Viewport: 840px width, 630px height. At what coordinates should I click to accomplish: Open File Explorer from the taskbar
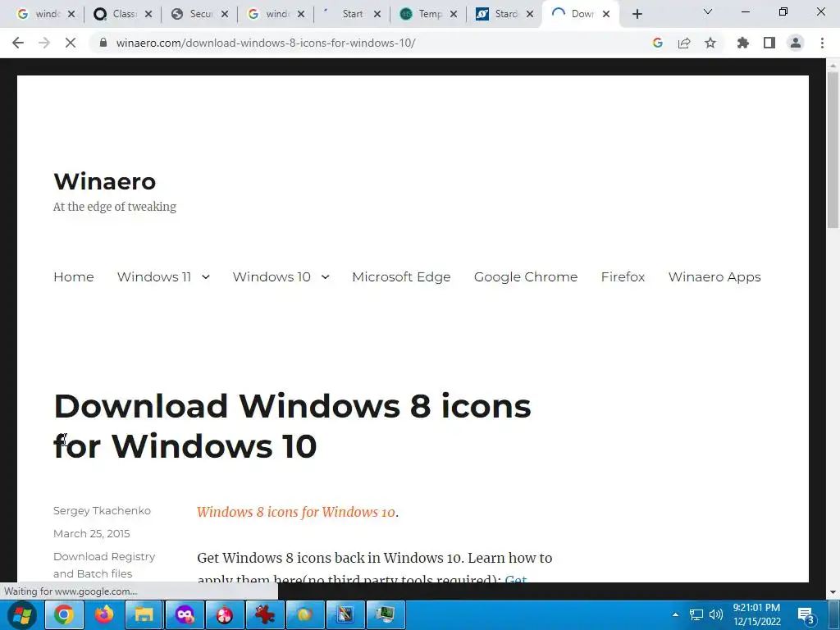point(144,614)
